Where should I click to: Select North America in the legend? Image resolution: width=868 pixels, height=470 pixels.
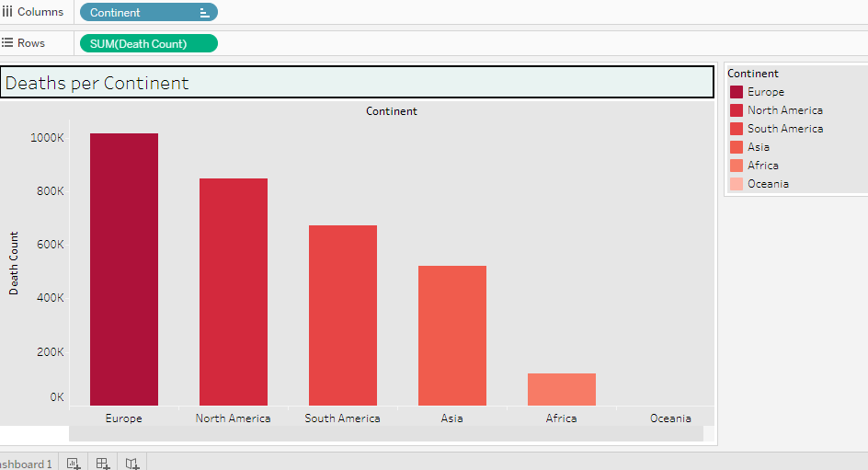tap(784, 110)
